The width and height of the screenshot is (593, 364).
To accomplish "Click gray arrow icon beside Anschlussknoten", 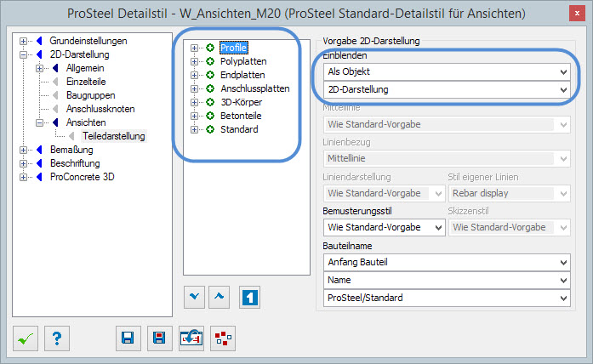I will (55, 109).
